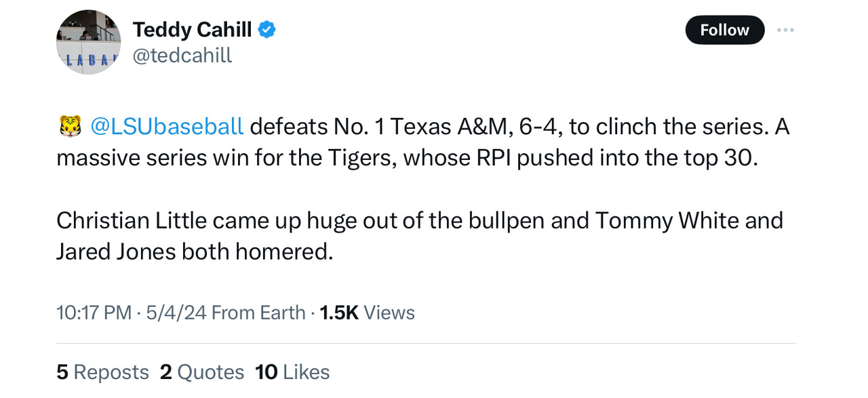The height and width of the screenshot is (398, 868).
Task: Click the 'massive series win' sentence
Action: click(231, 157)
